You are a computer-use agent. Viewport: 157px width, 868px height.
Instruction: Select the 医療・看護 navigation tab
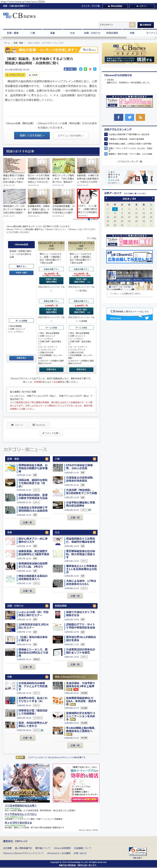(x=13, y=33)
